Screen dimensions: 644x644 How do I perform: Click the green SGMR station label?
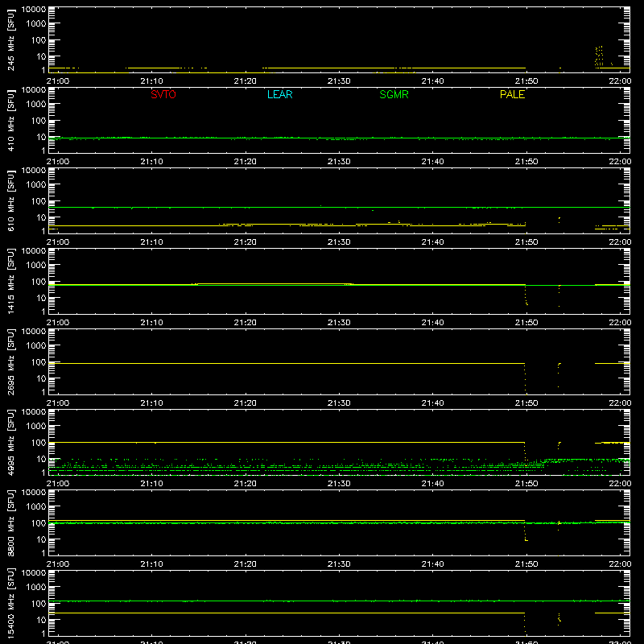[394, 94]
